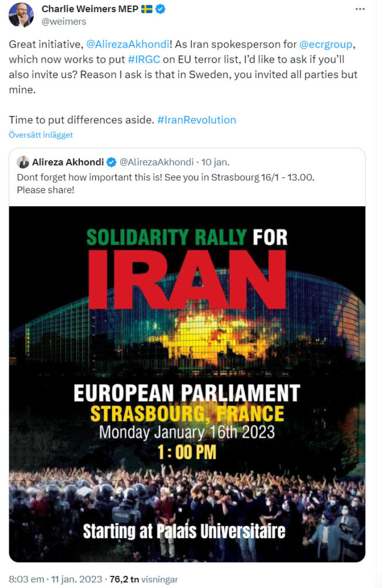Click the quoted tweet text about Strasbourg
Viewport: 382px width, 588px height.
(x=165, y=183)
